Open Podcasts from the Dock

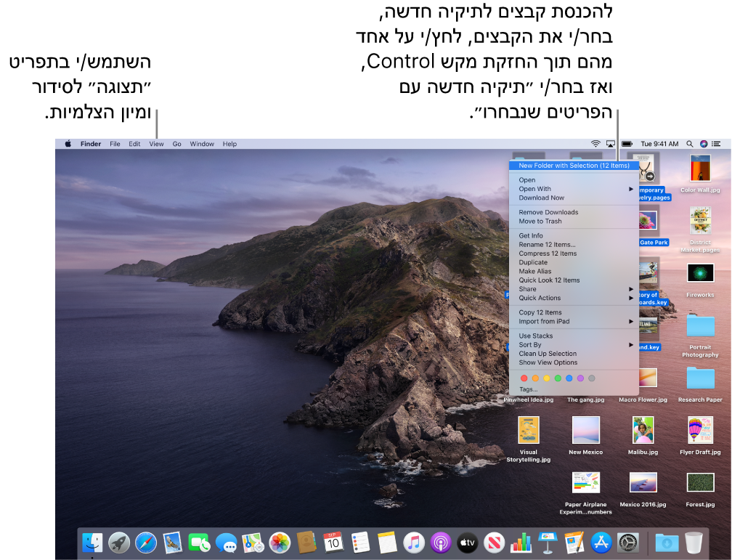(x=440, y=543)
